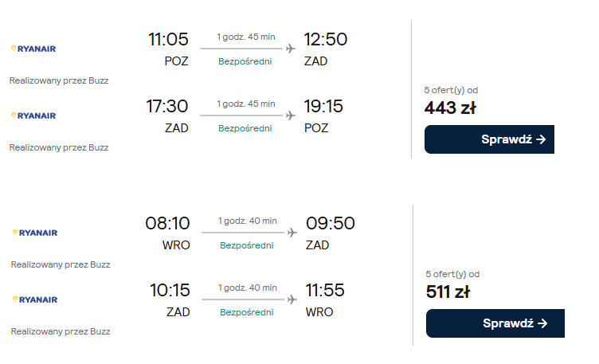Click Ryanair logo on POZ to ZAD flight
This screenshot has height=364, width=599.
[33, 49]
